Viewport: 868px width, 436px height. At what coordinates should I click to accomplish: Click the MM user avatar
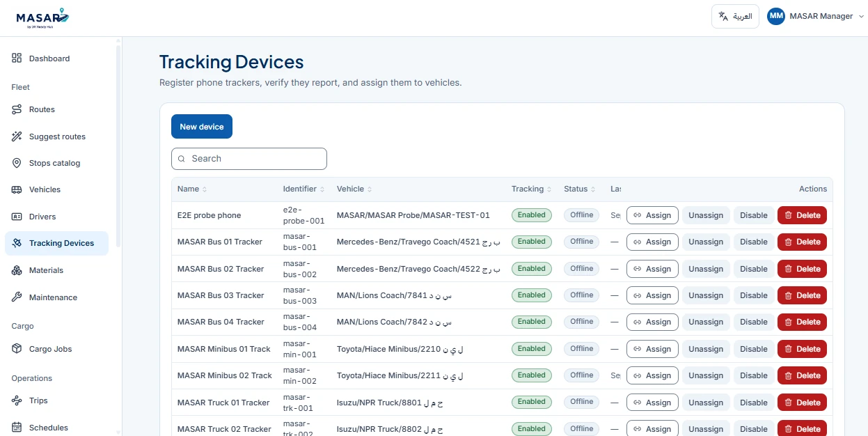point(776,16)
